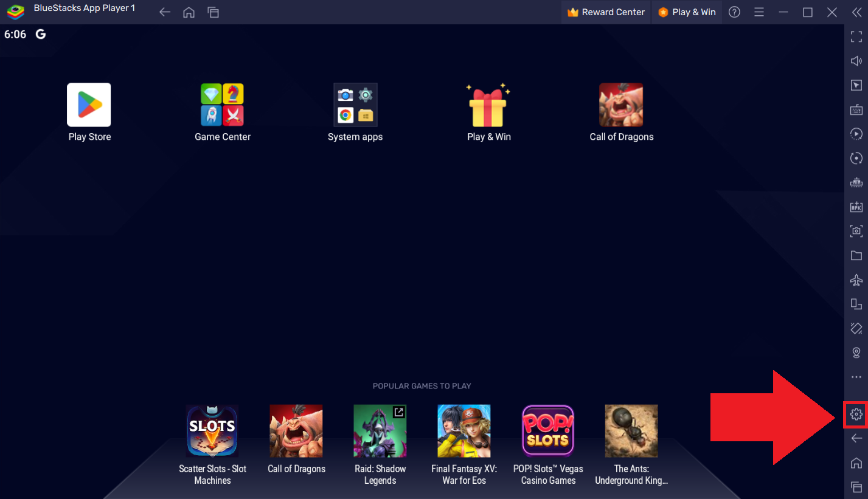Open the hamburger menu in the title bar
The height and width of the screenshot is (499, 868).
pyautogui.click(x=759, y=12)
